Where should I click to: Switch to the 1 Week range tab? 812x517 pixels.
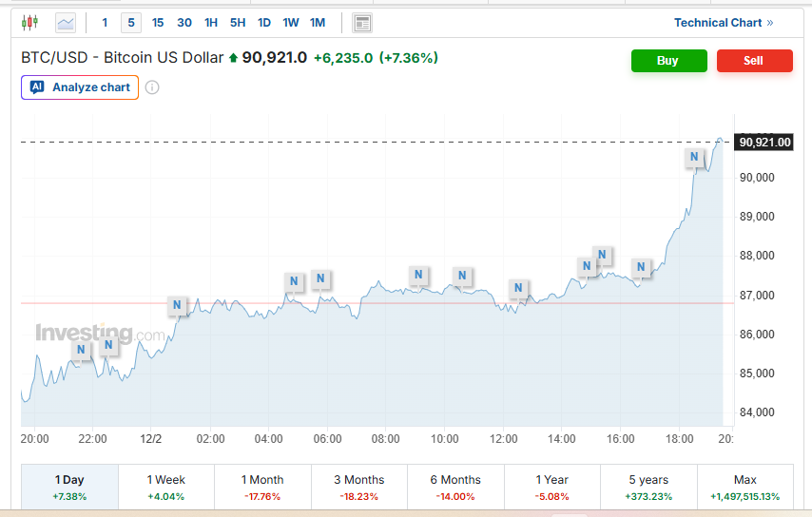click(166, 487)
